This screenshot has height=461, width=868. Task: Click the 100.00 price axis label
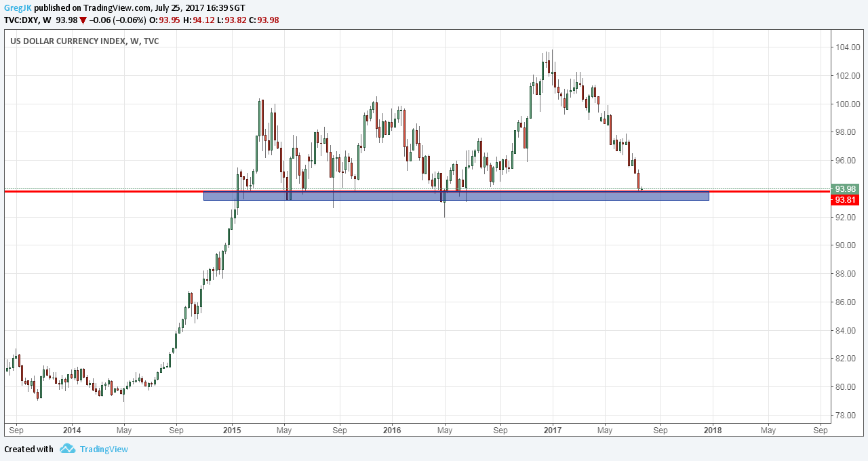[847, 104]
